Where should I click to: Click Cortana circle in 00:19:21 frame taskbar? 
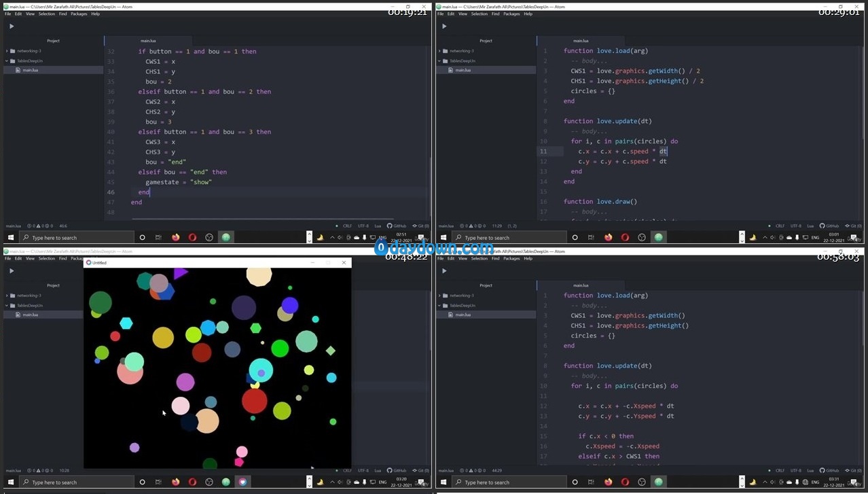142,237
